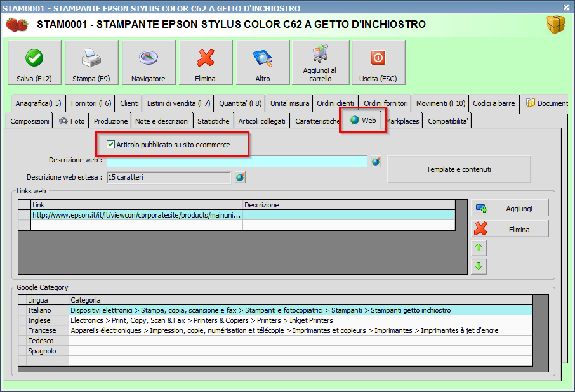This screenshot has height=392, width=575.
Task: Open the Markplaces tab
Action: (x=403, y=121)
